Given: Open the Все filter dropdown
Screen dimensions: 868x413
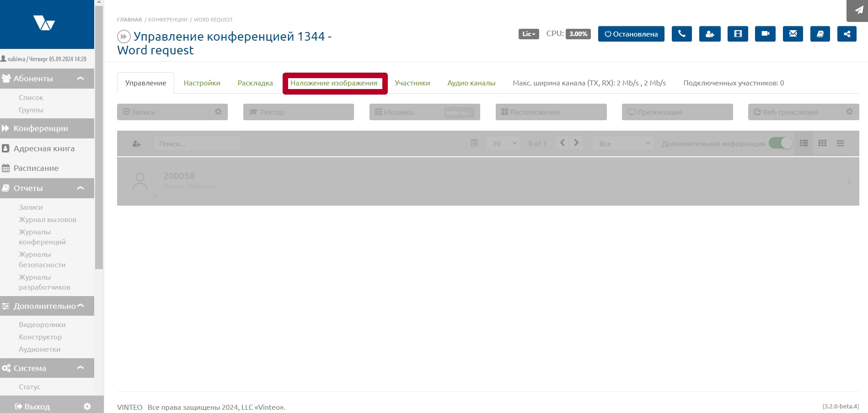Looking at the screenshot, I should click(622, 143).
